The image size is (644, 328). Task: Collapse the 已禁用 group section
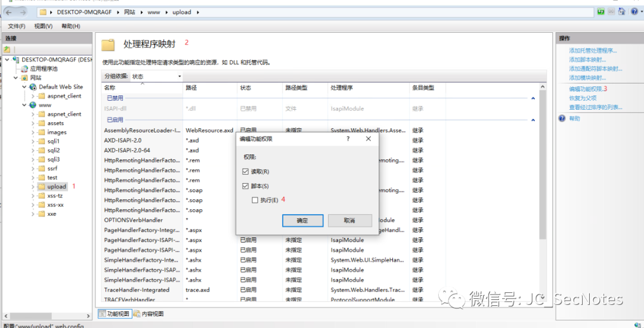(x=533, y=98)
